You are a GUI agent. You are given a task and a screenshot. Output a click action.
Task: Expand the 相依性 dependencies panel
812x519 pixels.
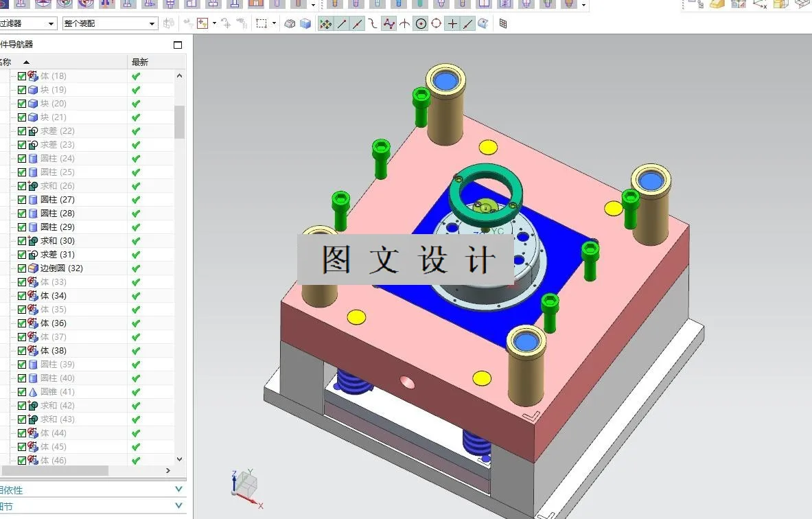(178, 489)
